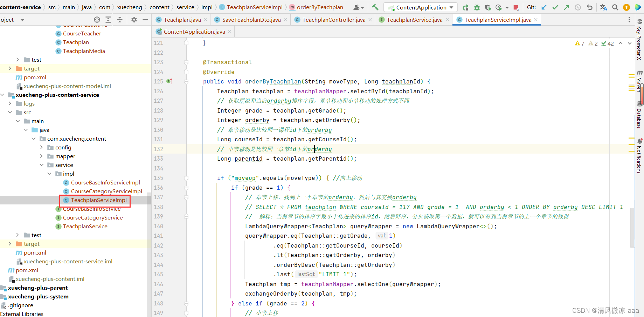Expand the mapper package
The height and width of the screenshot is (317, 644).
[41, 156]
